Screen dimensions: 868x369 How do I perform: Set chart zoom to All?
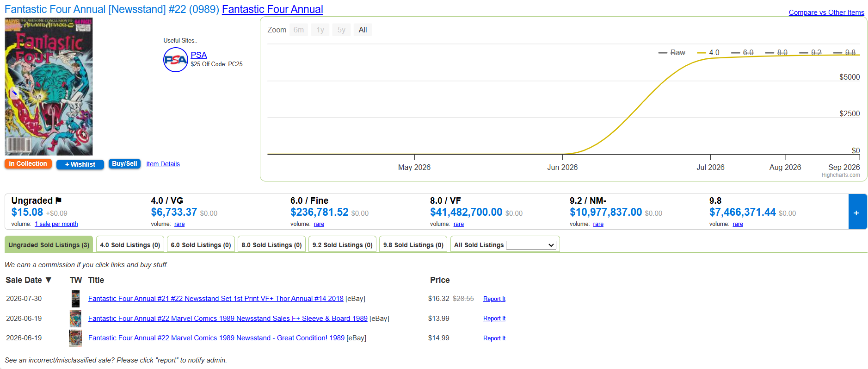click(363, 30)
